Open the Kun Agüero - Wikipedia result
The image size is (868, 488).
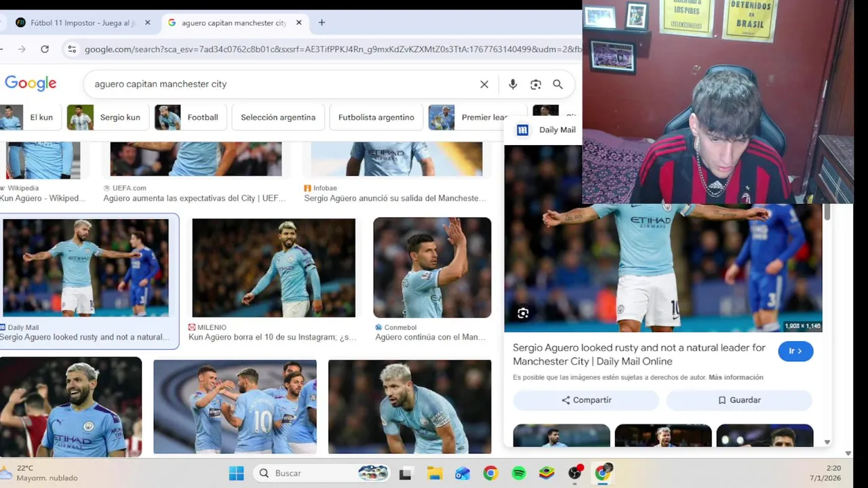click(x=43, y=198)
